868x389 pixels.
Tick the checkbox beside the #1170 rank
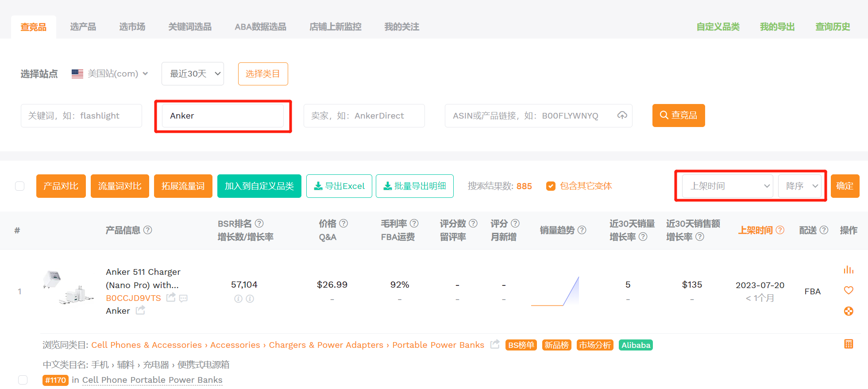[23, 380]
